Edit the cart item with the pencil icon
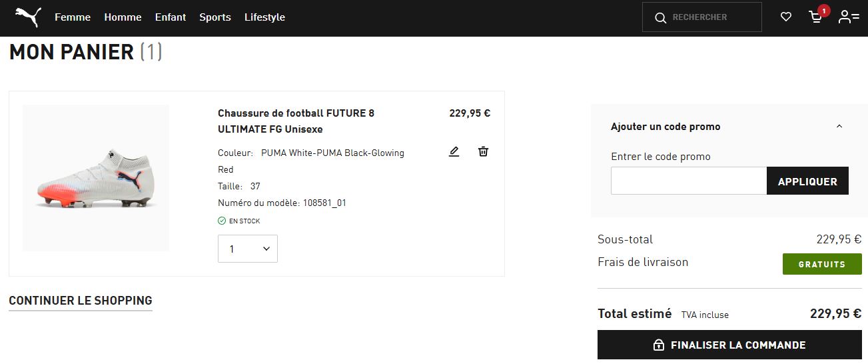The height and width of the screenshot is (364, 868). pos(454,151)
